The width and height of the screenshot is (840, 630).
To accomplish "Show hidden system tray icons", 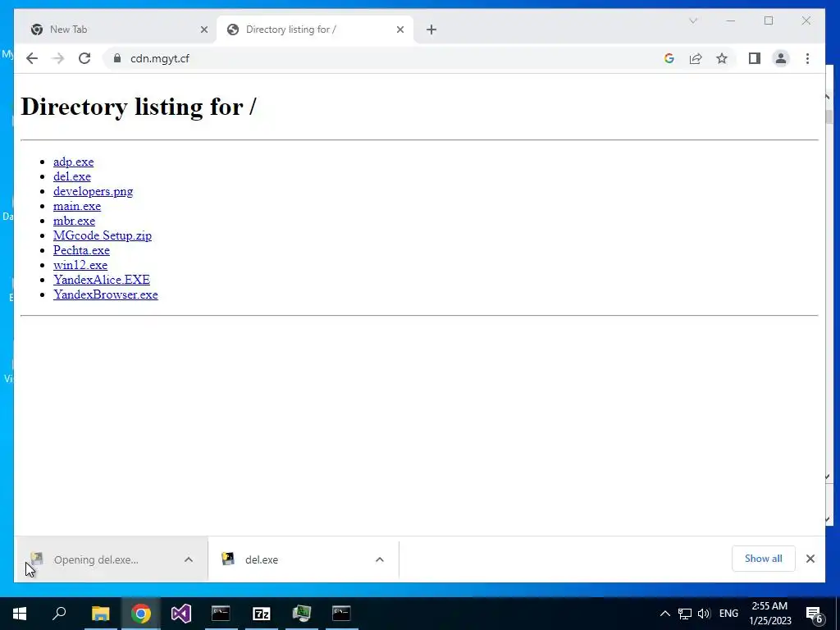I will point(664,614).
